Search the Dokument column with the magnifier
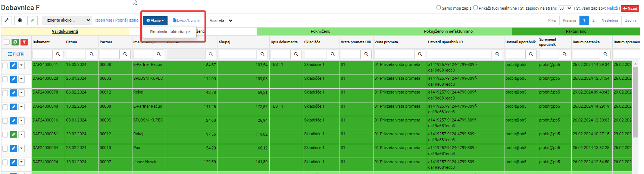Screen dimensions: 644x174 click(58, 54)
